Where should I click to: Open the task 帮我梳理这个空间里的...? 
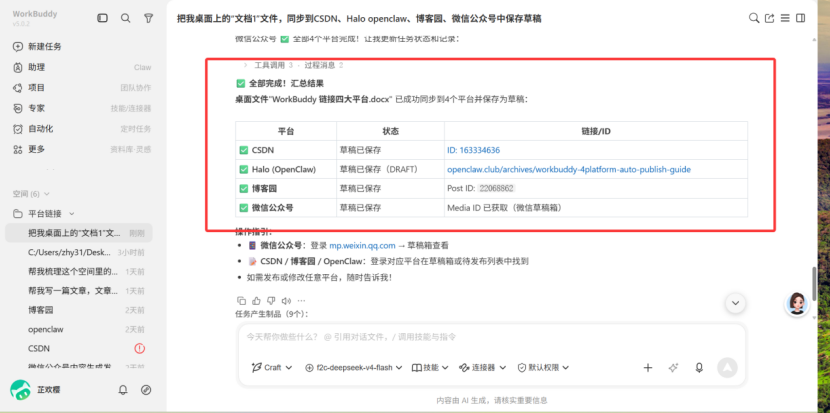79,272
